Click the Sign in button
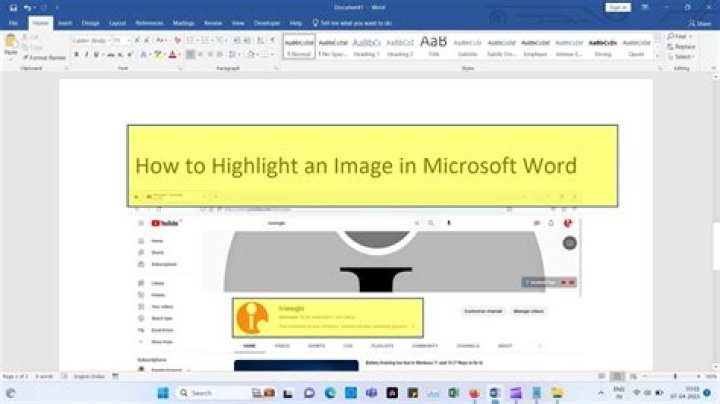The height and width of the screenshot is (404, 720). click(x=618, y=7)
